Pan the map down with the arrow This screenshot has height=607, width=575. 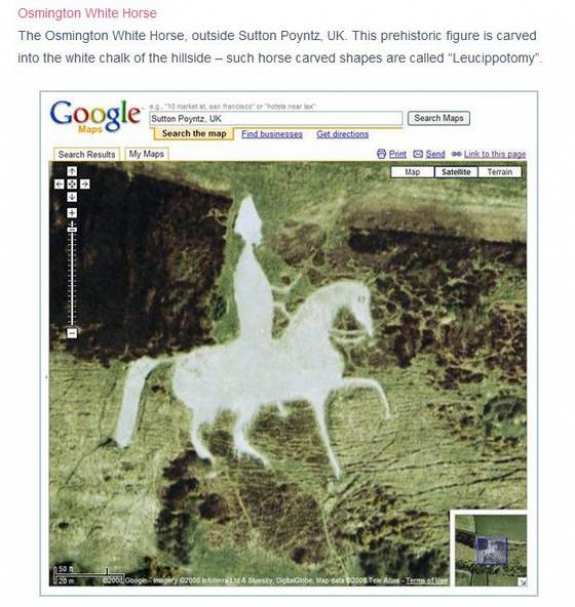coord(72,197)
